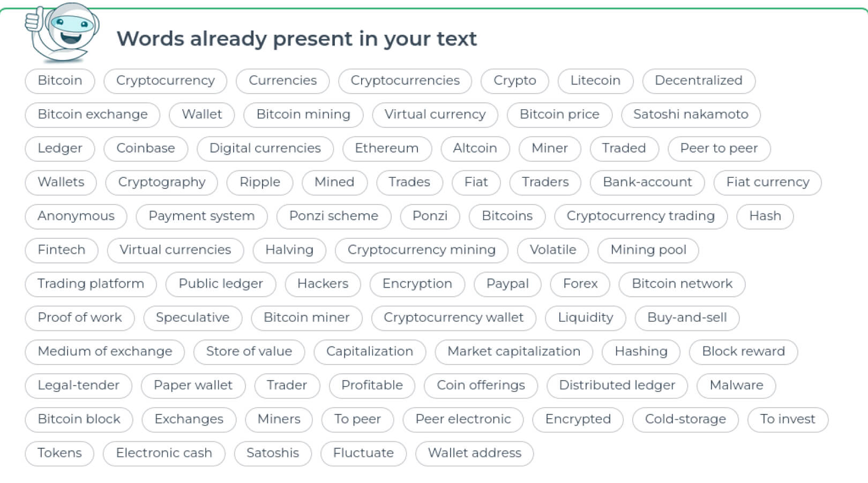The image size is (868, 483).
Task: Click the Ethereum keyword pill
Action: pyautogui.click(x=386, y=148)
